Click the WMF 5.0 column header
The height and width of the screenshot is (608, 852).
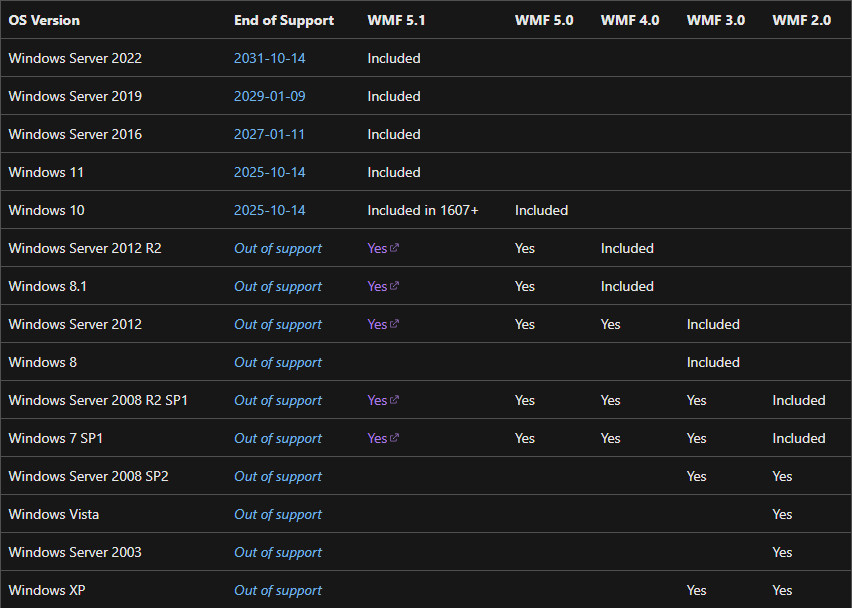click(x=544, y=20)
